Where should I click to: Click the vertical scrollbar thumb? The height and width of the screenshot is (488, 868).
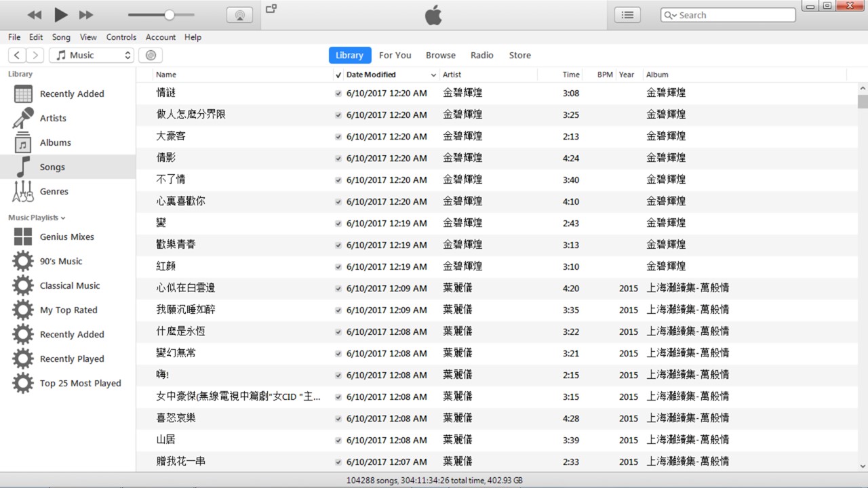tap(863, 102)
